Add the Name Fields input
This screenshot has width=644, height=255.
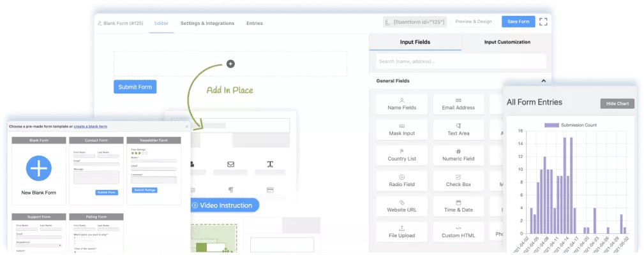(402, 104)
